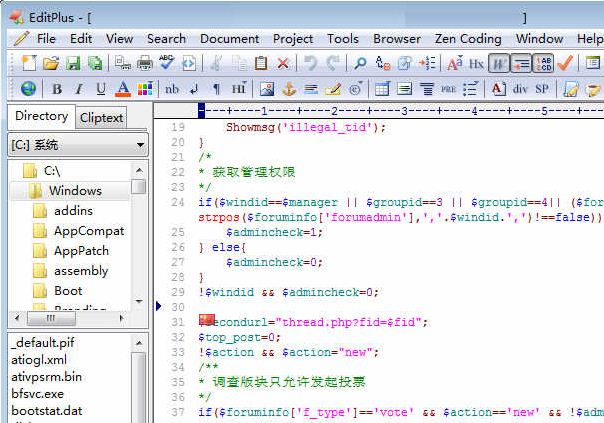This screenshot has width=604, height=423.
Task: Switch to the Cliptext tab
Action: (101, 117)
